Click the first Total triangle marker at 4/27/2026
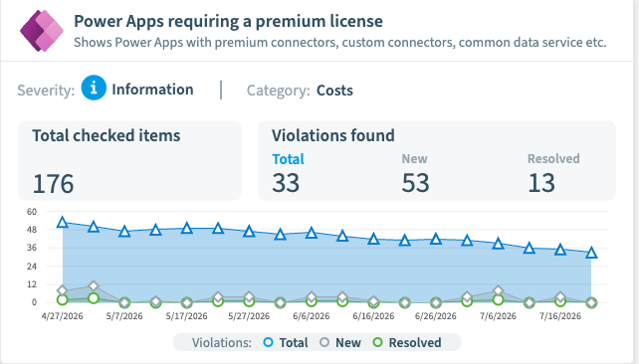The width and height of the screenshot is (639, 364). 63,223
